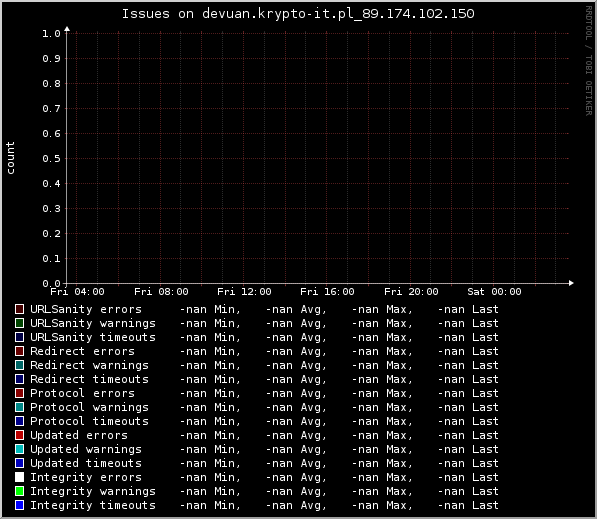Click the 'Fri 04:00' time axis label
The width and height of the screenshot is (597, 519).
click(77, 292)
